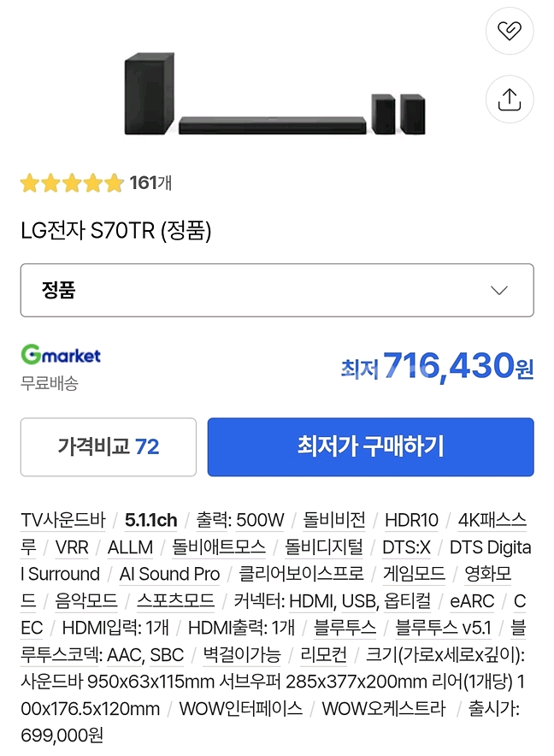Click the LG전자 S70TR product title
The width and height of the screenshot is (554, 756).
coord(115,231)
